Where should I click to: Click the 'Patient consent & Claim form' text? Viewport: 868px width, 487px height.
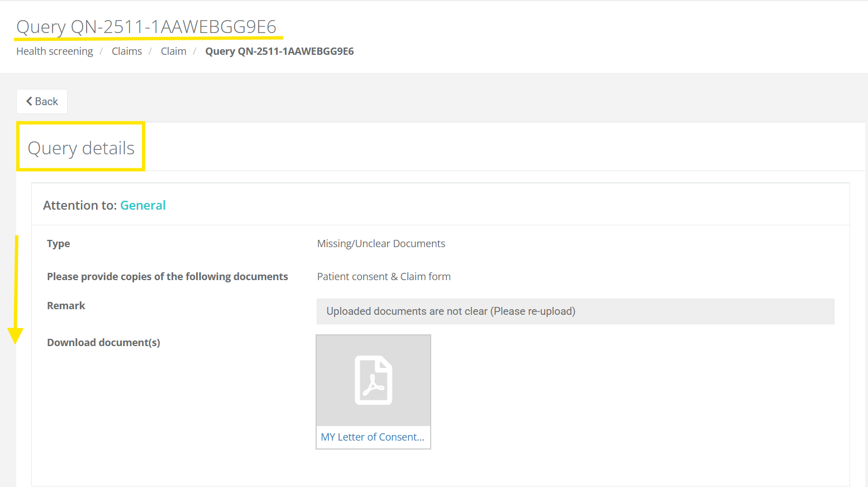click(384, 277)
